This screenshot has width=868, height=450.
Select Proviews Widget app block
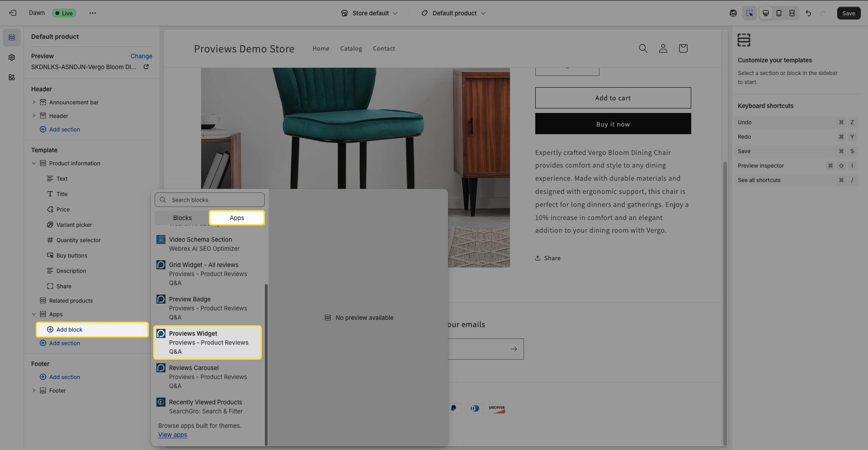point(208,342)
